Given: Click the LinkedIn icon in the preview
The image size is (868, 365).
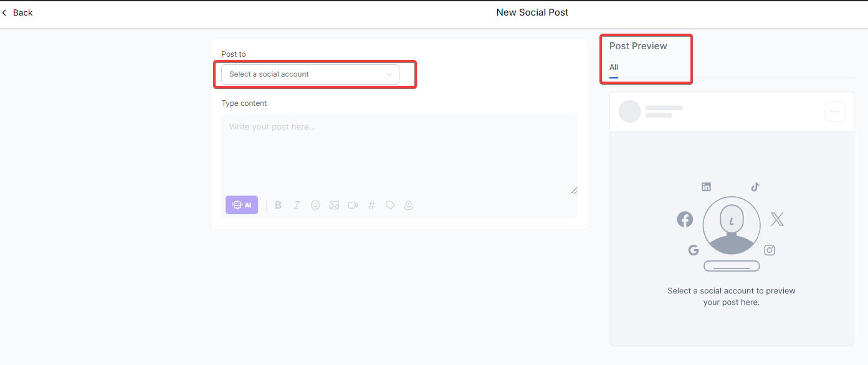Looking at the screenshot, I should [x=706, y=187].
